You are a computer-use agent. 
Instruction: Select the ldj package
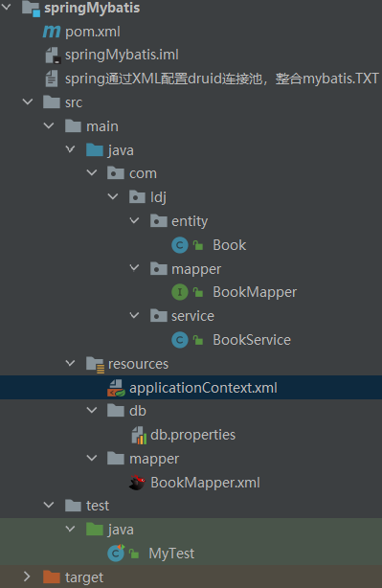click(x=158, y=197)
